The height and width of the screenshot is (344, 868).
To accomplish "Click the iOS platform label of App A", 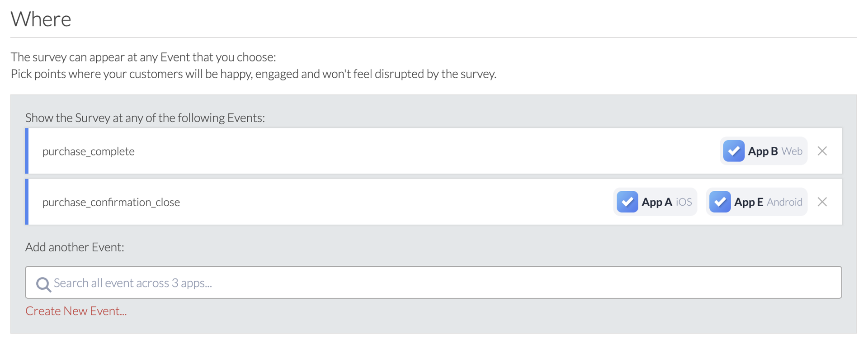I will (x=684, y=202).
